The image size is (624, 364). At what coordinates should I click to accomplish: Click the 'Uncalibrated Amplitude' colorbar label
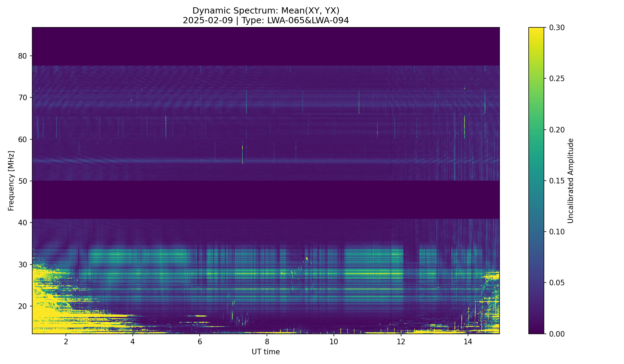click(x=571, y=181)
